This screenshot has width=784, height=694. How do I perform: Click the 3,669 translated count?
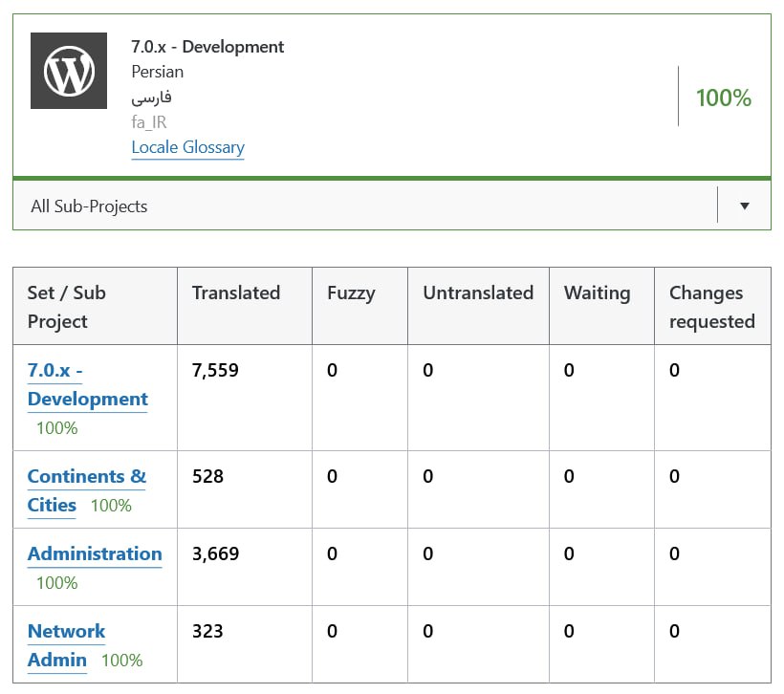click(215, 553)
